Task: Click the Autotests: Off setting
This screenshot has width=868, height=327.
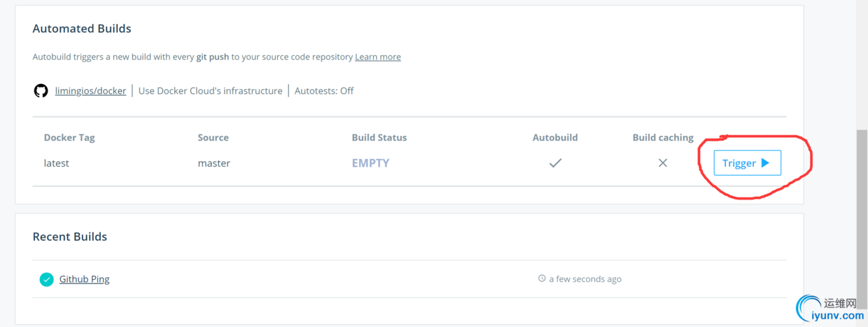Action: coord(324,91)
